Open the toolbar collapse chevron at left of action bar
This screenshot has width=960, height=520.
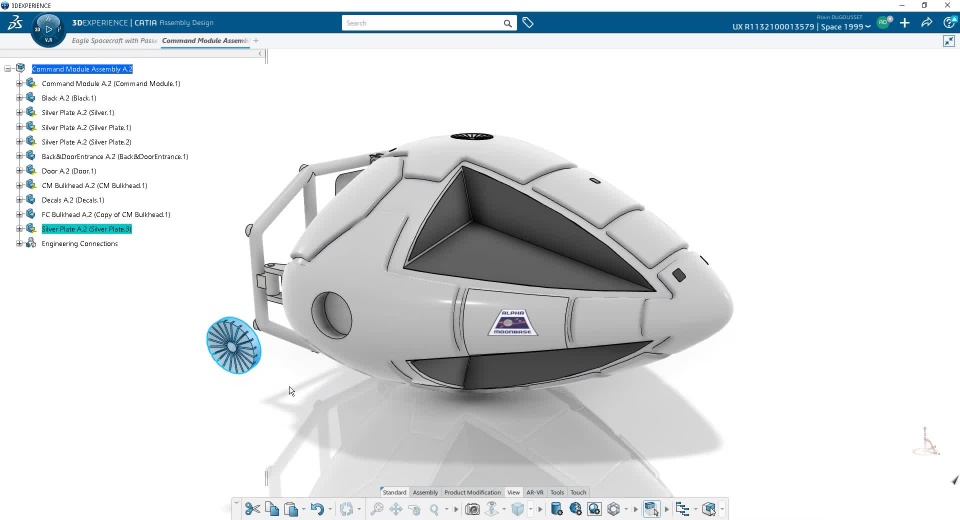(x=236, y=503)
